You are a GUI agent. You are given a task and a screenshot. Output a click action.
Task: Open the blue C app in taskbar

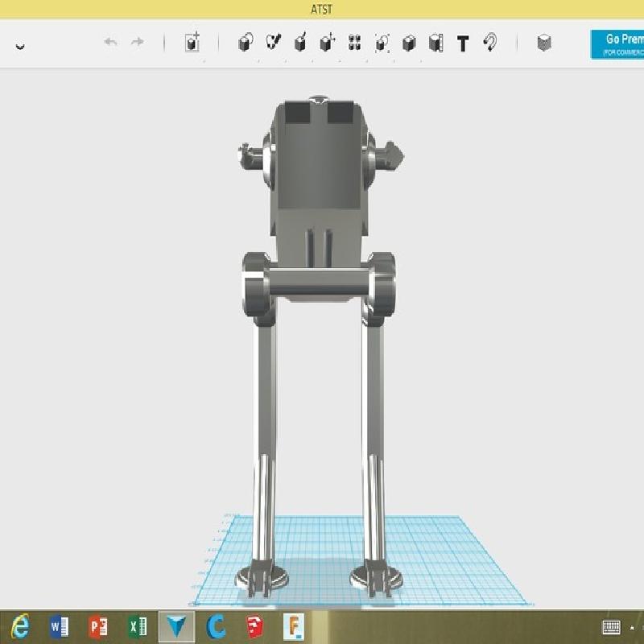coord(216,627)
